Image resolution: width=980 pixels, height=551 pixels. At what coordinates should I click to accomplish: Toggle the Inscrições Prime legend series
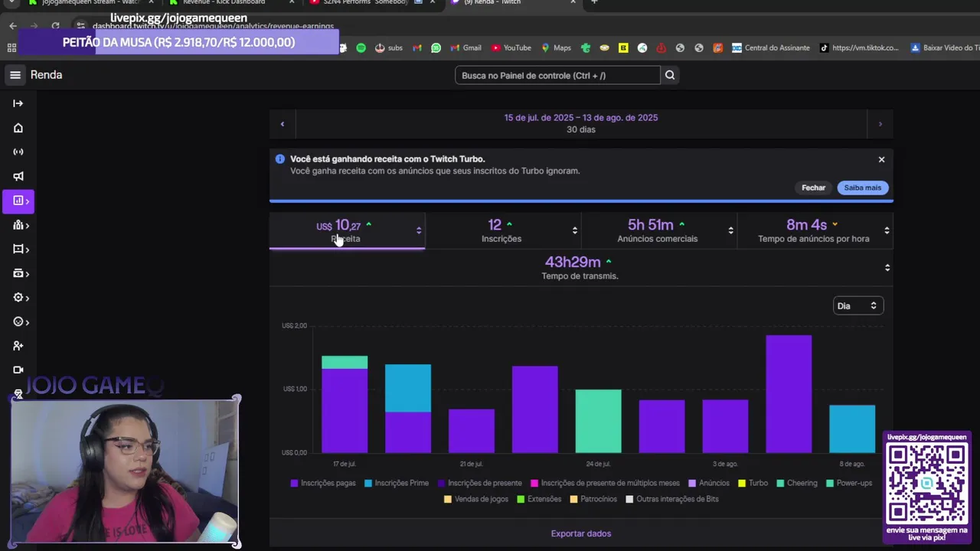pyautogui.click(x=397, y=483)
